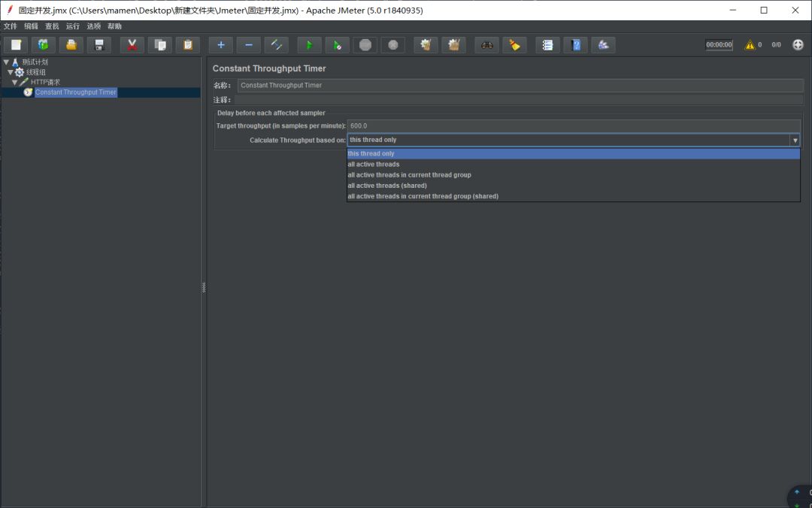Pick 'all active threads in current thread group (shared)'

click(x=573, y=196)
